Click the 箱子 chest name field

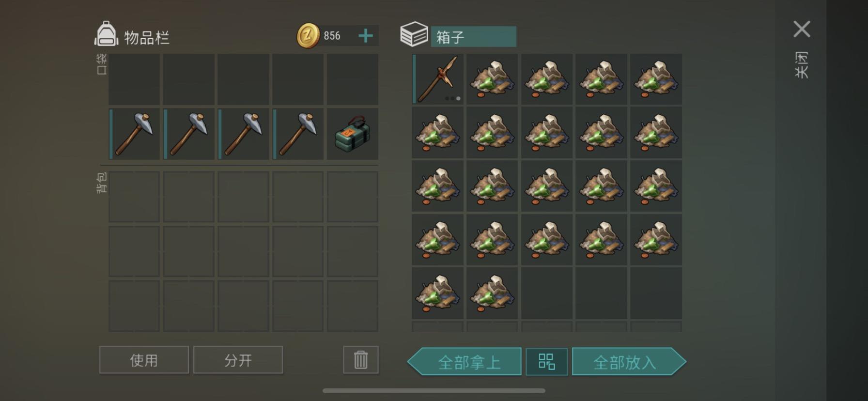tap(474, 37)
